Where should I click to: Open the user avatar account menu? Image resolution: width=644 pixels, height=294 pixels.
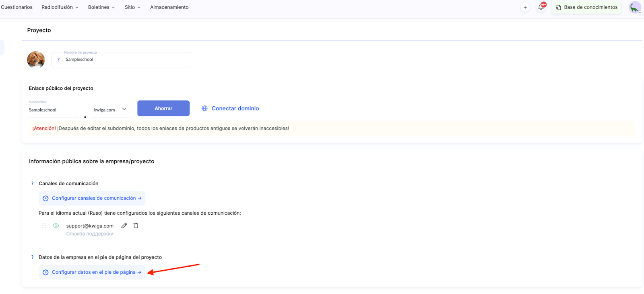[635, 8]
